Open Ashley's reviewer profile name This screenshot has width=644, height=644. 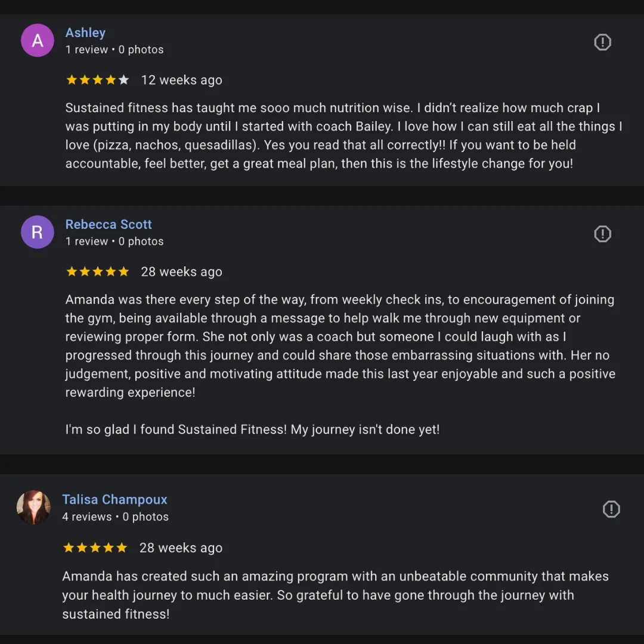click(85, 33)
